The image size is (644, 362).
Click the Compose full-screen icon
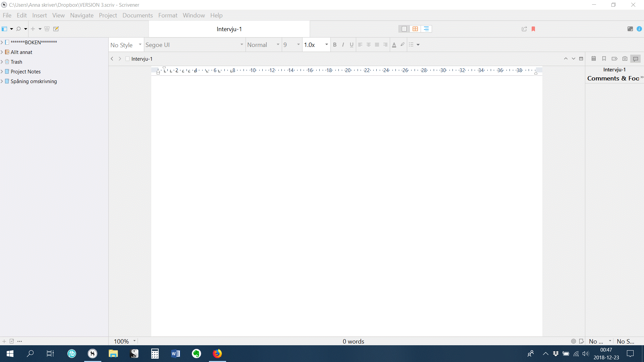(630, 29)
